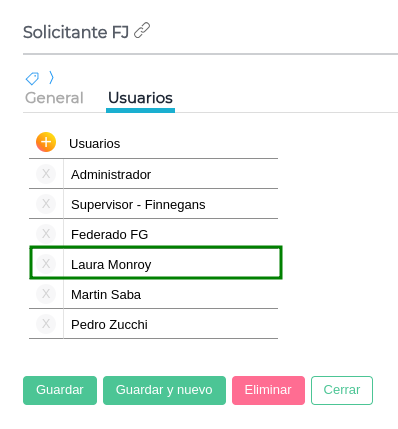Remove Martin Saba with its X icon

coord(46,294)
